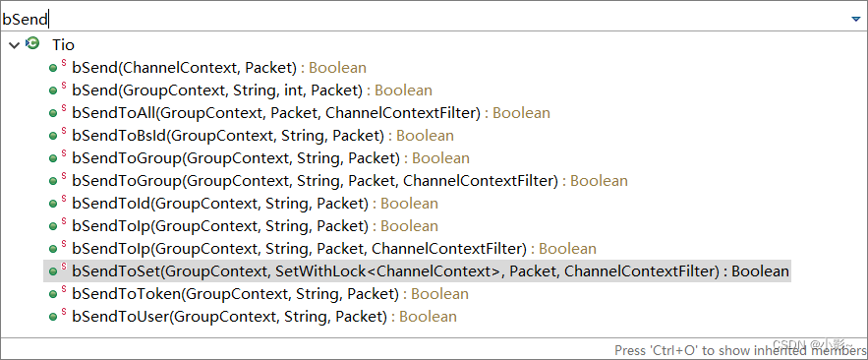
Task: Select highlighted bSendToSet method
Action: (431, 271)
